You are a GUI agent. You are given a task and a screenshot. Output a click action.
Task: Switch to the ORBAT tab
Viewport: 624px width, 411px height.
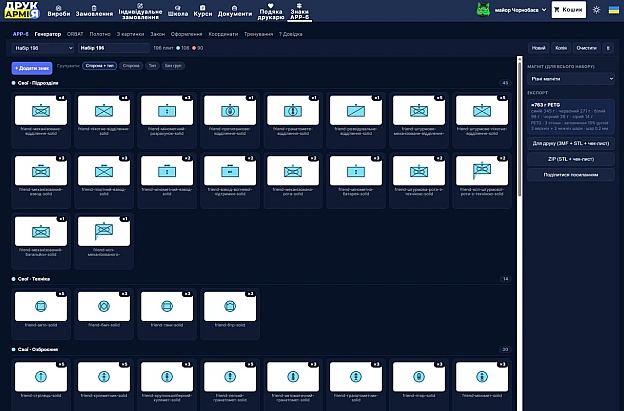75,34
